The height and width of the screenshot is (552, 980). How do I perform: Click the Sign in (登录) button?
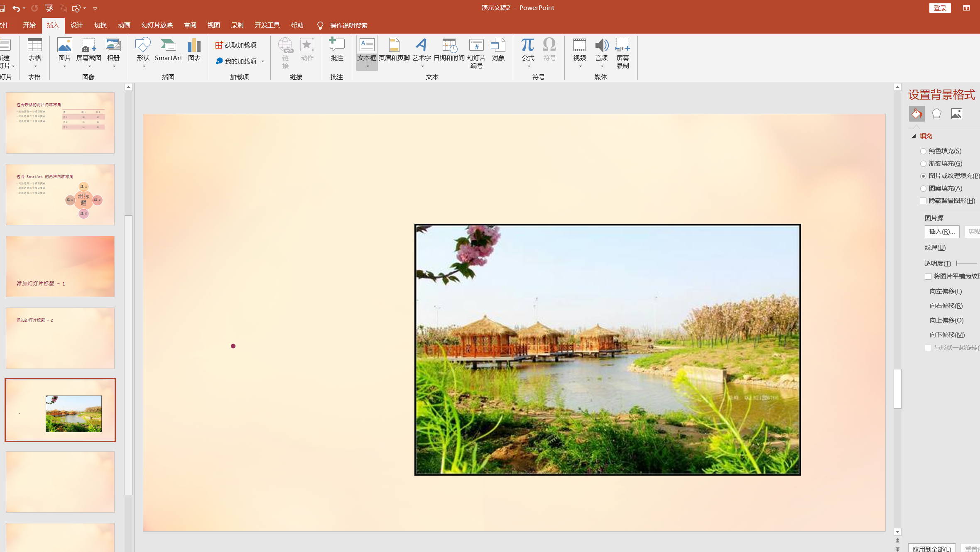[940, 8]
